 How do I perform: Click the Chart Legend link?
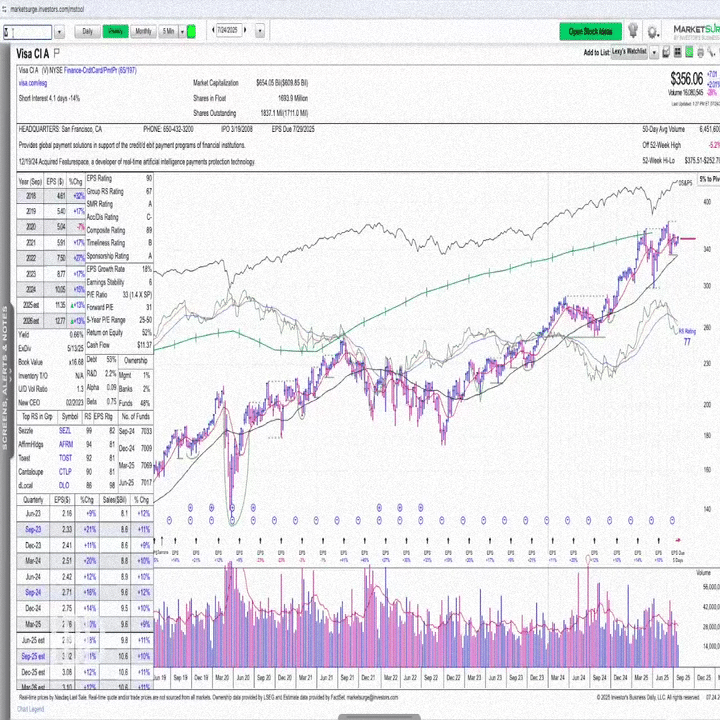pyautogui.click(x=30, y=709)
